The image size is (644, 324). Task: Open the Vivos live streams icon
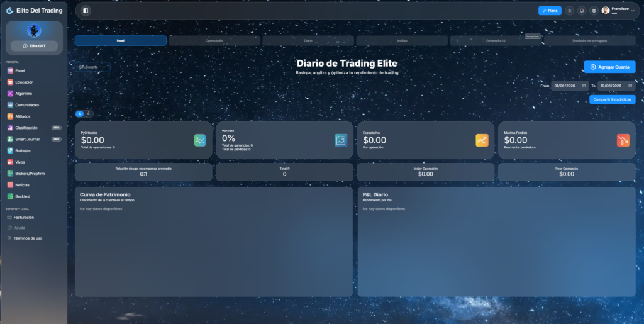pos(10,162)
